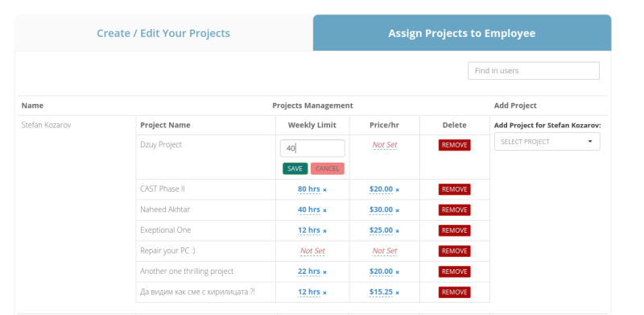Switch to Create / Edit Your Projects tab

pos(163,33)
